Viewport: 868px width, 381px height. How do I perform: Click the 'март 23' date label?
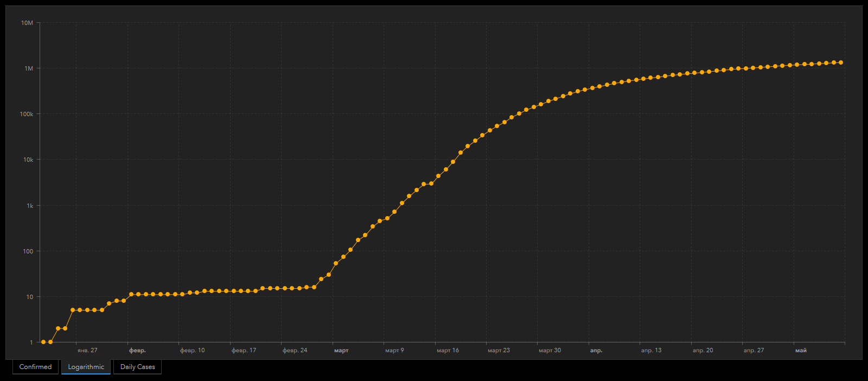tap(499, 351)
